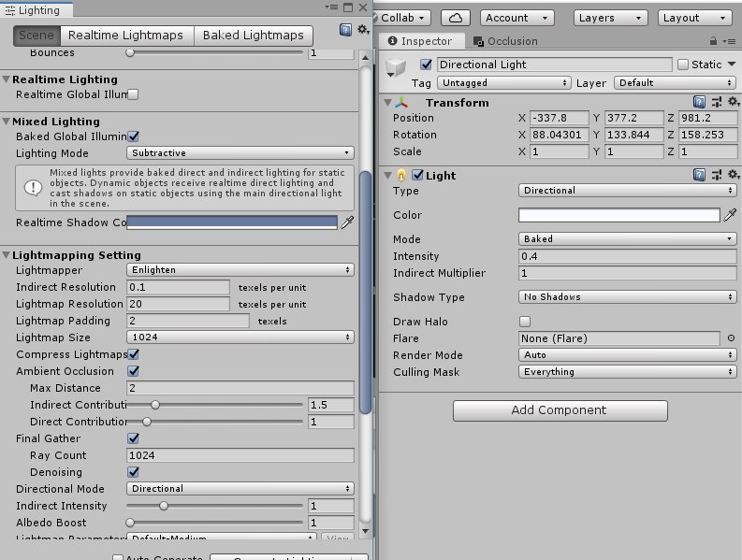742x560 pixels.
Task: Open Light component help icon
Action: [x=699, y=175]
